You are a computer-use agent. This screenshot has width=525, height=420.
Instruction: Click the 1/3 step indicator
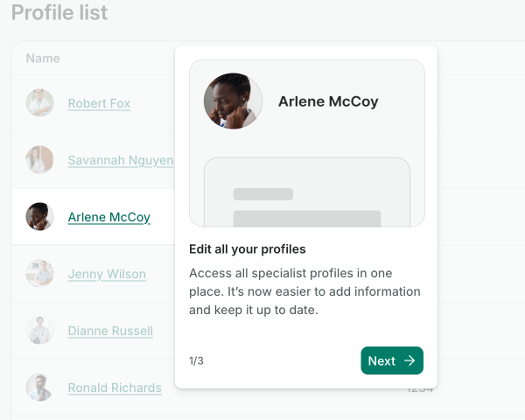click(196, 360)
